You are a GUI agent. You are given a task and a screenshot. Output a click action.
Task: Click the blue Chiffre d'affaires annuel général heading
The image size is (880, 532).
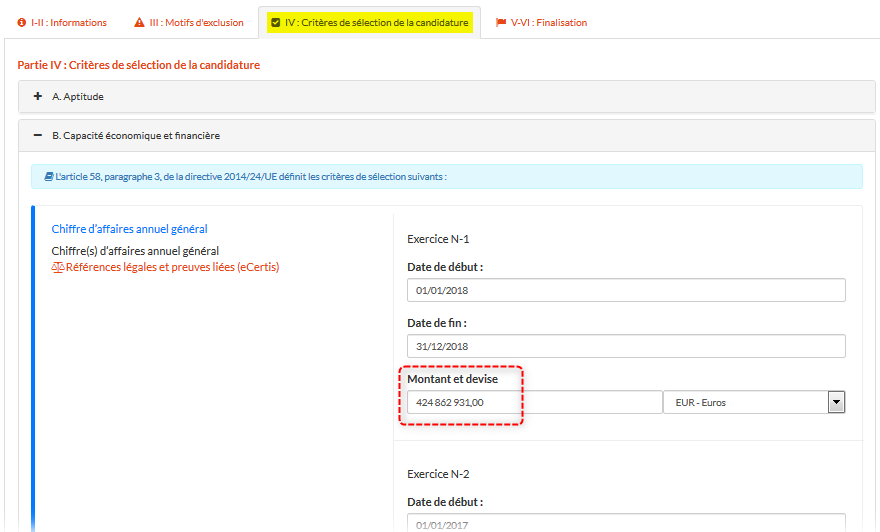point(129,229)
